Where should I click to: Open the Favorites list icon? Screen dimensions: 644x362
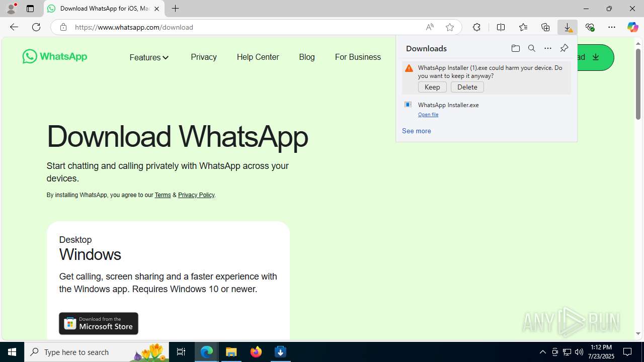(x=523, y=27)
